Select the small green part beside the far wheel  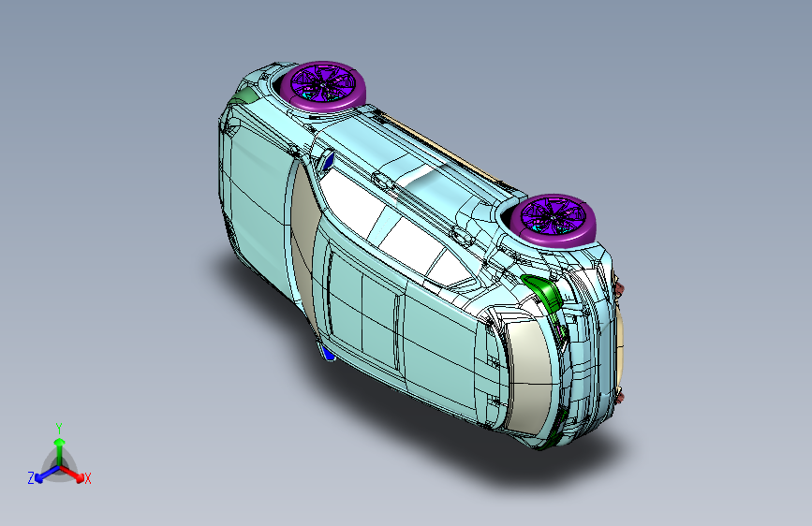coord(244,95)
